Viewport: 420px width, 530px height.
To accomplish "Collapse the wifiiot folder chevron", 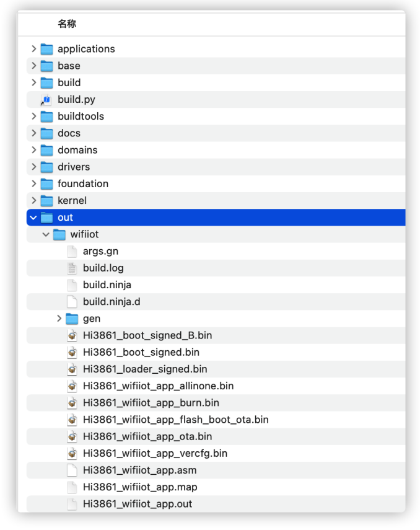I will (46, 234).
